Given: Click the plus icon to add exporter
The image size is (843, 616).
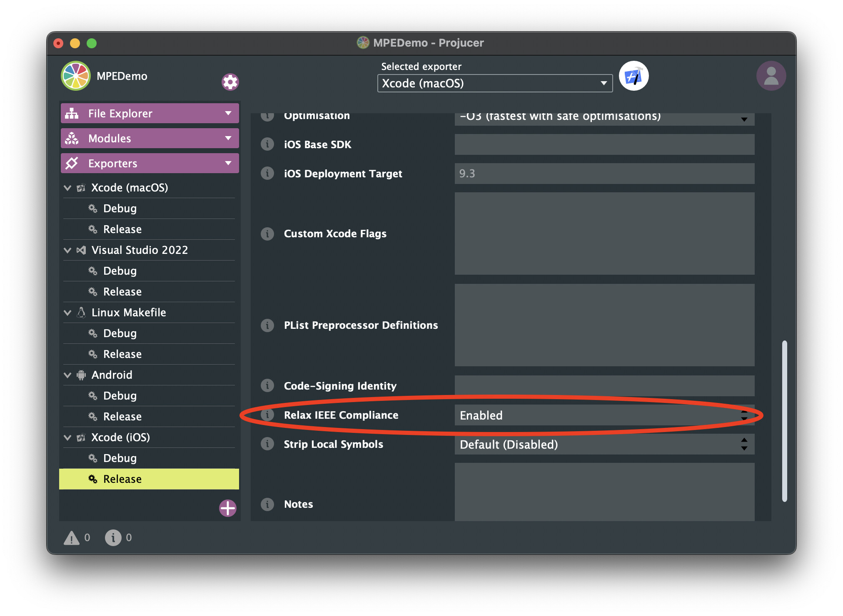Looking at the screenshot, I should [228, 508].
